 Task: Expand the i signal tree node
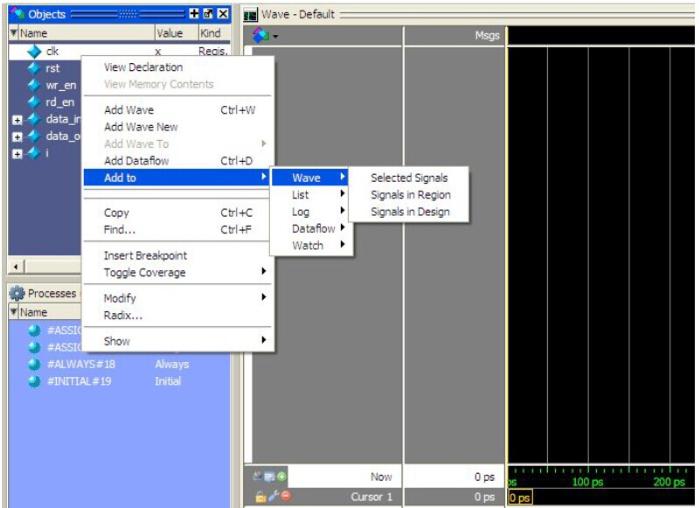pyautogui.click(x=8, y=153)
